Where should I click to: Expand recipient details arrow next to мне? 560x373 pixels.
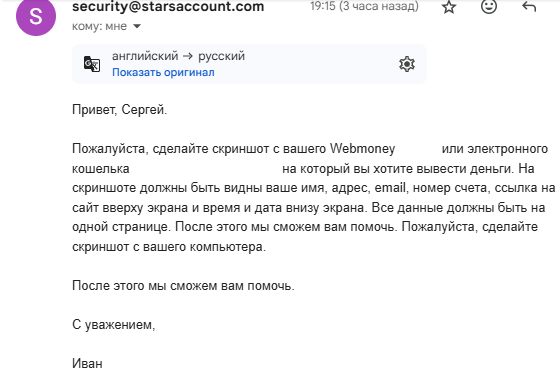click(x=137, y=26)
